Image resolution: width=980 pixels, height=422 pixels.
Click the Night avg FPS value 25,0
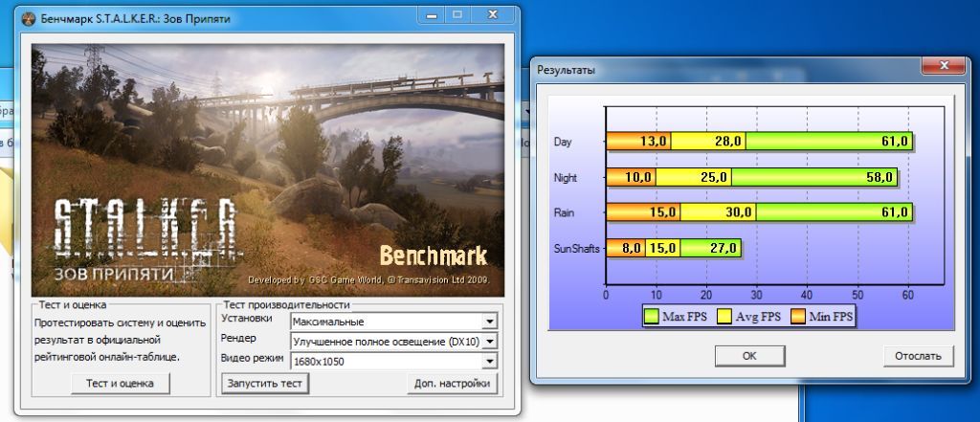(715, 178)
